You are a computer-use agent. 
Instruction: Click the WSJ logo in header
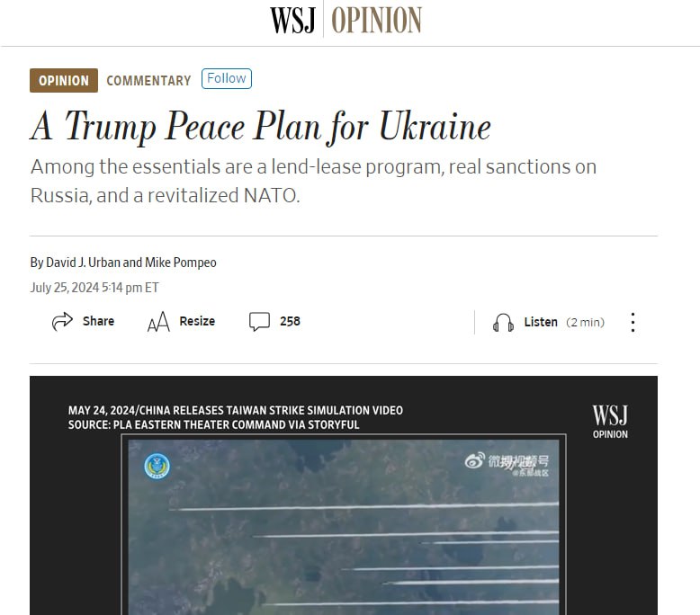coord(292,20)
